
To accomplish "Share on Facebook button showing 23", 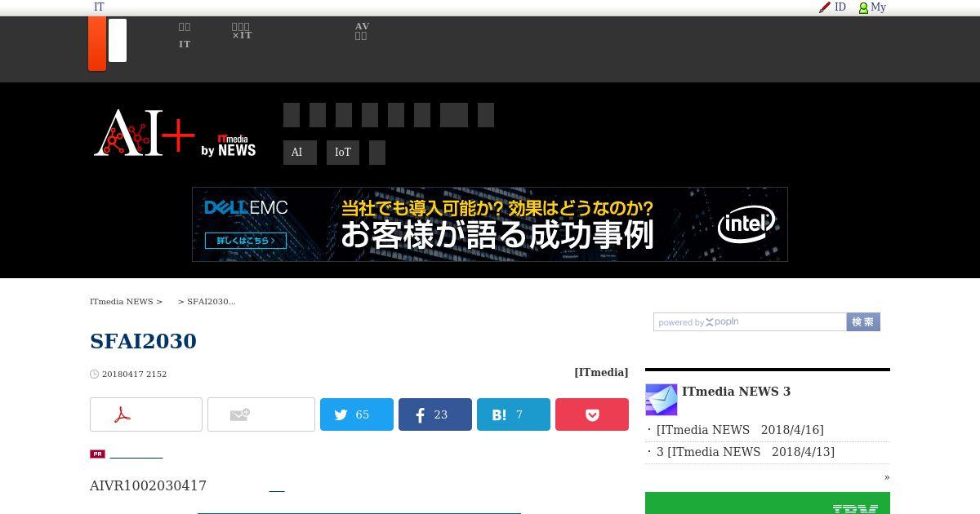I will [x=435, y=414].
